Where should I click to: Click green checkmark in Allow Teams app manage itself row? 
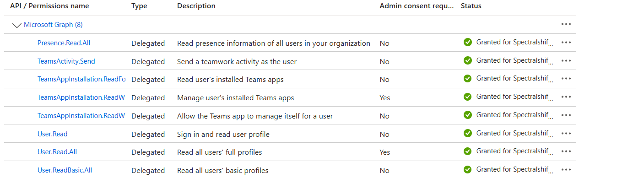click(467, 115)
